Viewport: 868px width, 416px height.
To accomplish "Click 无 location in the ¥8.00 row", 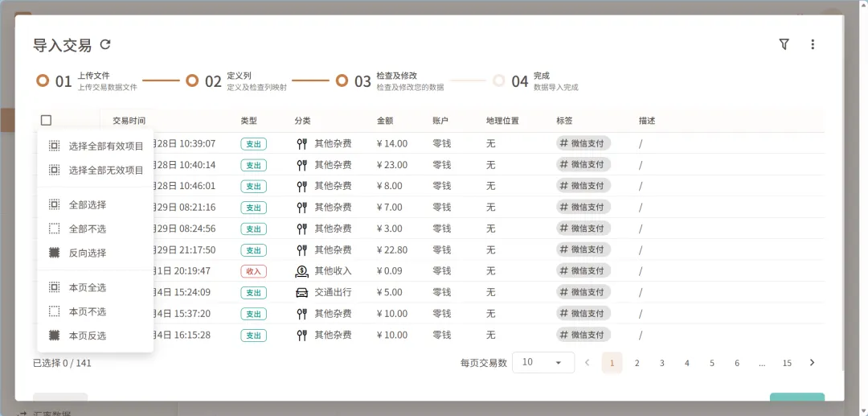I will pyautogui.click(x=490, y=186).
